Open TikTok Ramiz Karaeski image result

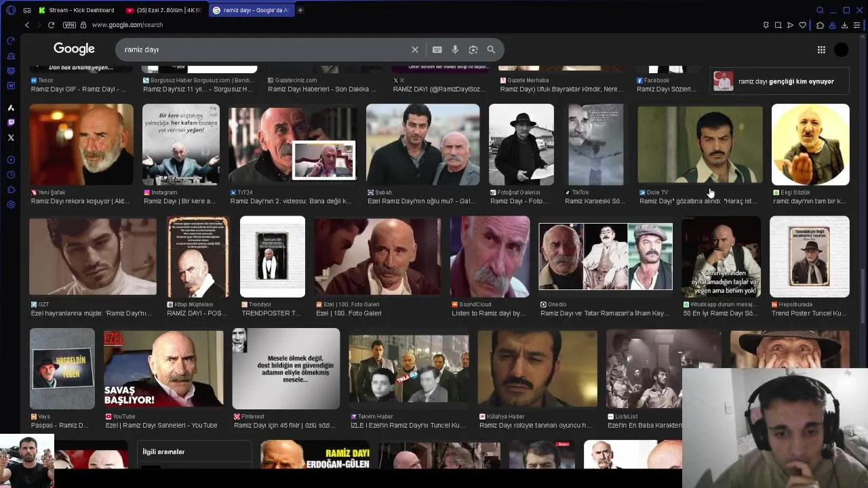[595, 144]
